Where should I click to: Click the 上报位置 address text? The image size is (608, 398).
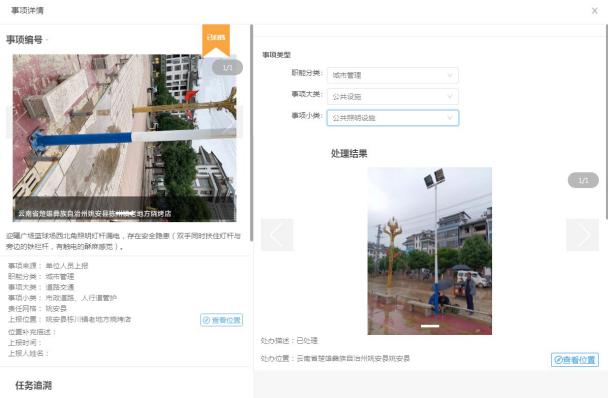pos(88,319)
